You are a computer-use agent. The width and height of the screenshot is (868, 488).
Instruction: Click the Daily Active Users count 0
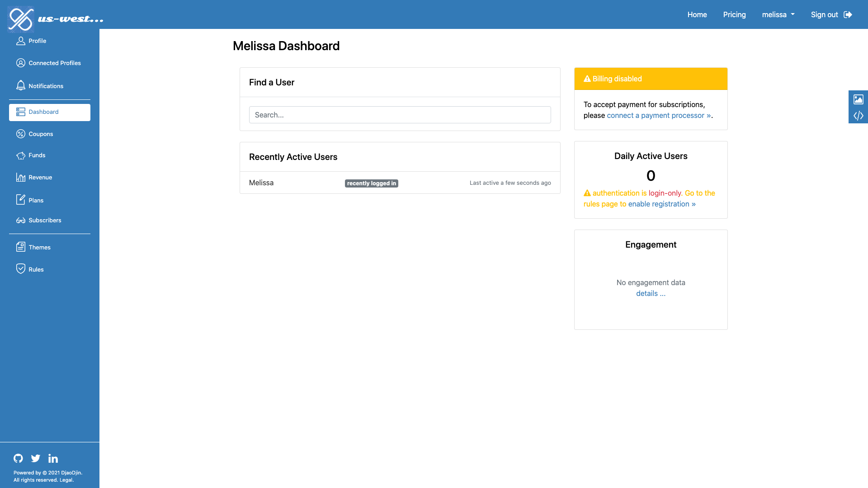[x=651, y=176]
